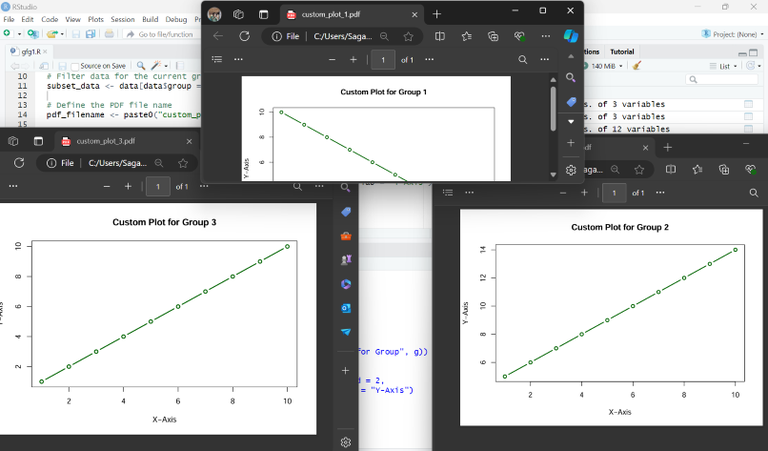Image resolution: width=768 pixels, height=451 pixels.
Task: Switch to Tutorial tab in RStudio
Action: click(x=622, y=51)
